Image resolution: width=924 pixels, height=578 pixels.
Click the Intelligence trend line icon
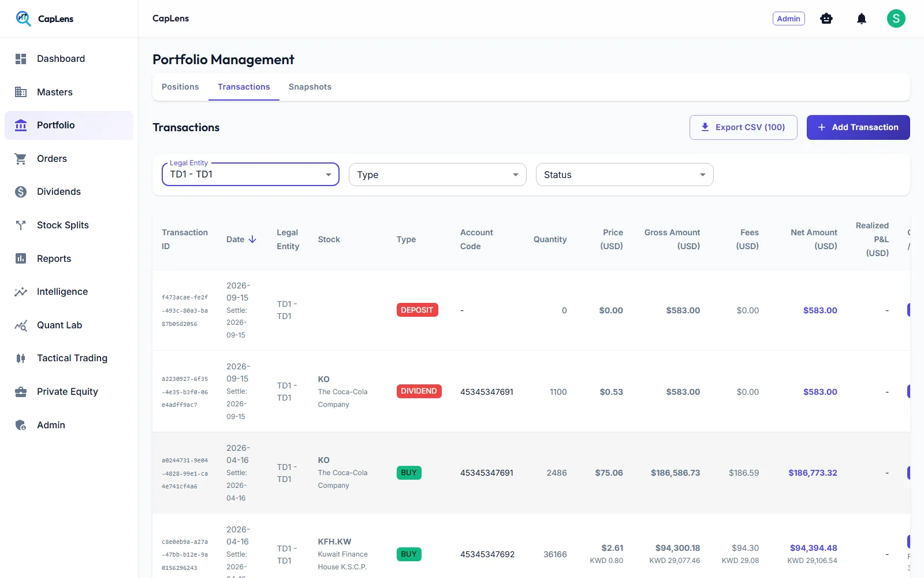(x=21, y=292)
